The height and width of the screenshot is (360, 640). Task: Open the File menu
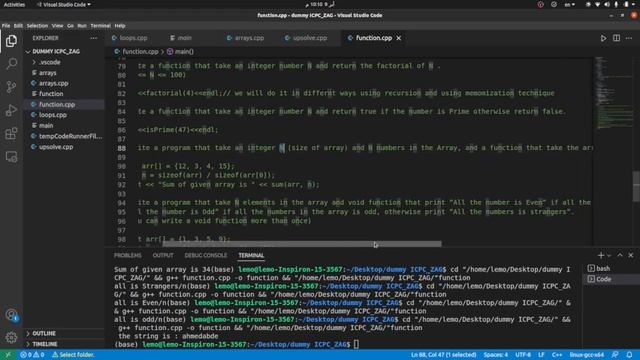click(6, 25)
